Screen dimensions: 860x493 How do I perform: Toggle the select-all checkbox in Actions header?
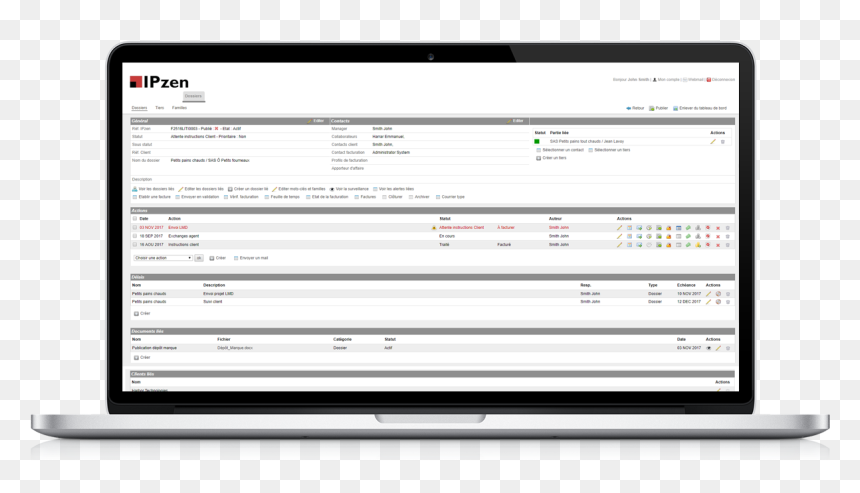(x=134, y=219)
